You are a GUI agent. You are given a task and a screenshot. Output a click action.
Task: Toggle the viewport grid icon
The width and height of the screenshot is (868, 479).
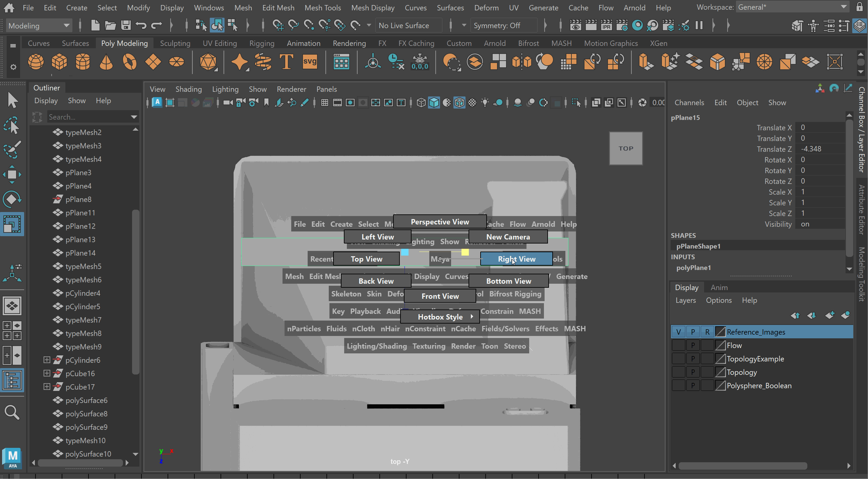[x=324, y=103]
